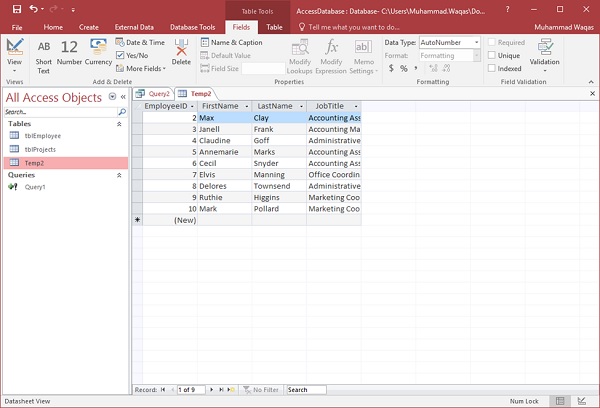Click the Yes/No field checkbox option
The image size is (600, 408).
(x=121, y=56)
